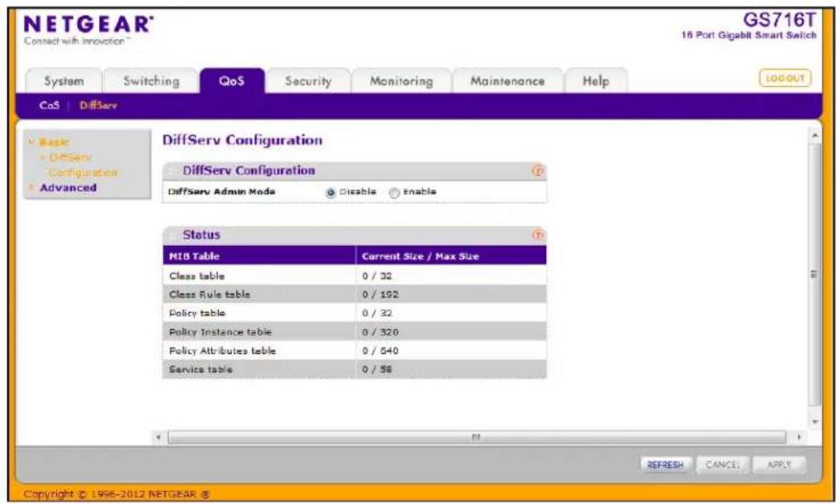Click the GS716T model name
The height and width of the screenshot is (504, 836).
click(x=780, y=20)
